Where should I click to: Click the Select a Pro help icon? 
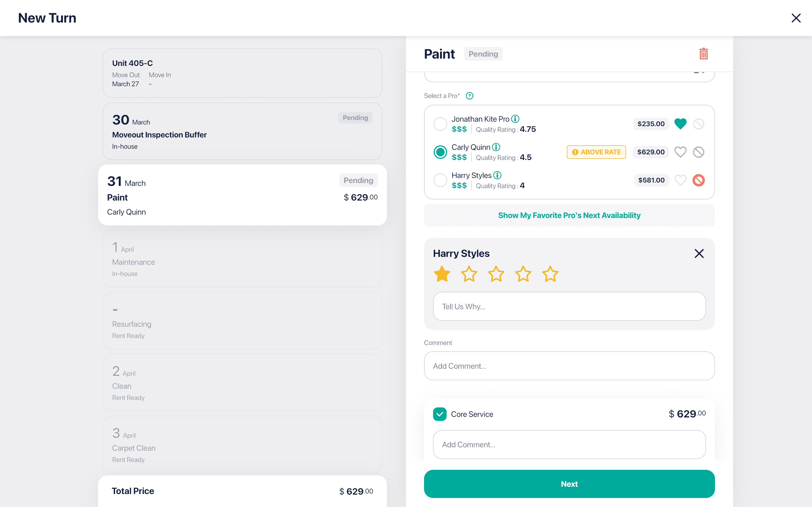click(469, 96)
